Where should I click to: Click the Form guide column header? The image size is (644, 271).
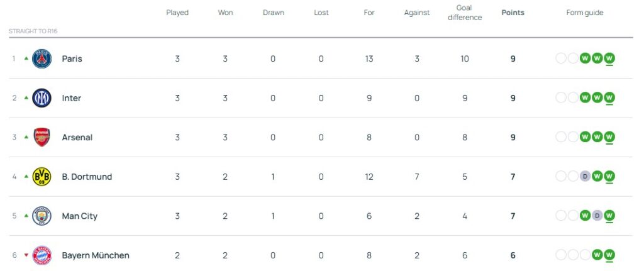click(x=585, y=13)
